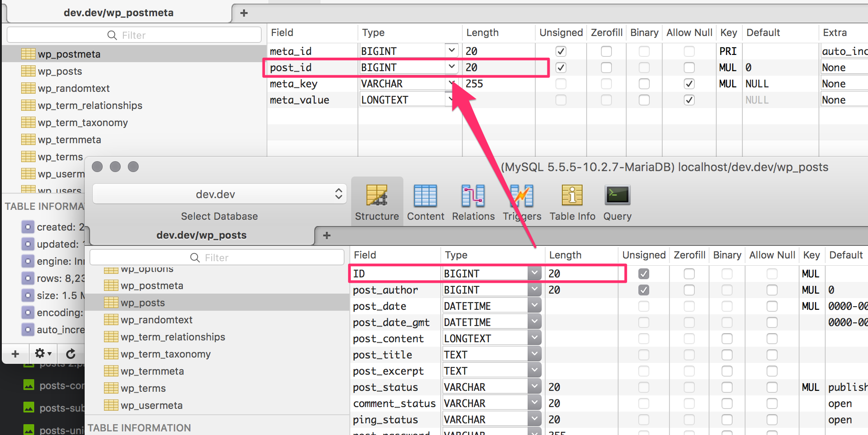868x435 pixels.
Task: Click the Filter field in front window
Action: click(217, 258)
